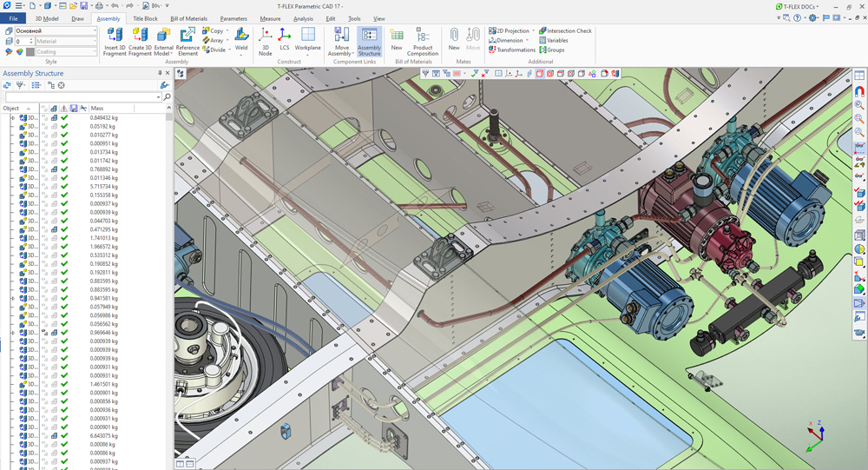Create New Bill of Materials
The image size is (868, 470).
[x=397, y=39]
